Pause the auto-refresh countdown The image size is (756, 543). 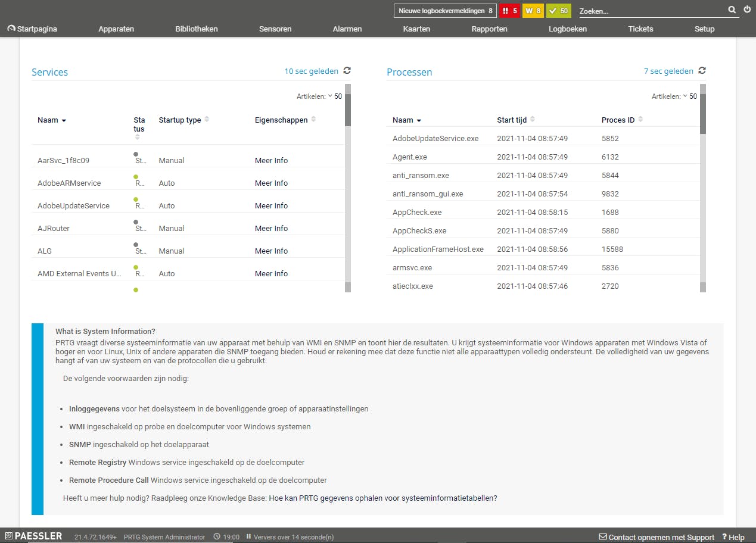248,537
